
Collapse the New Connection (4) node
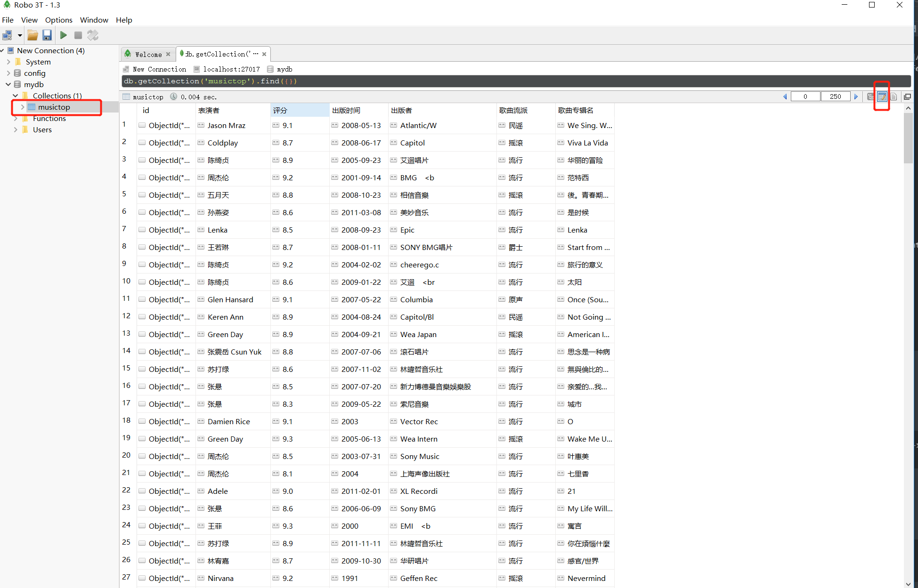click(2, 50)
